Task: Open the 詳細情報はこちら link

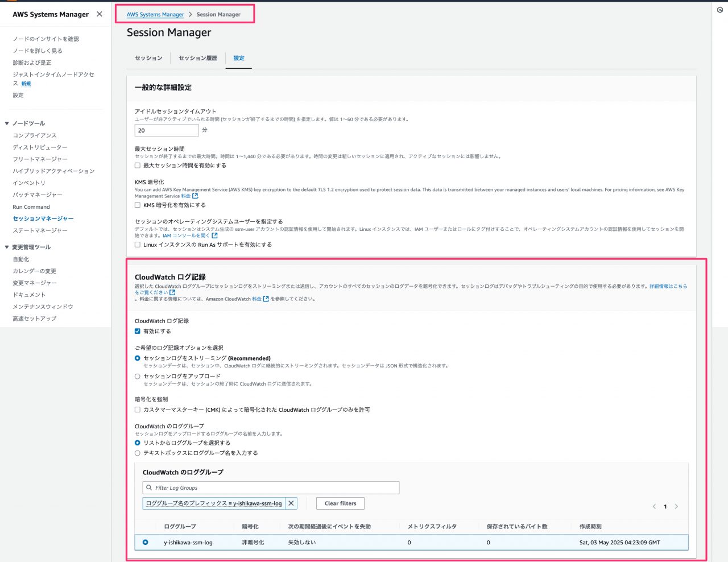Action: coord(668,287)
